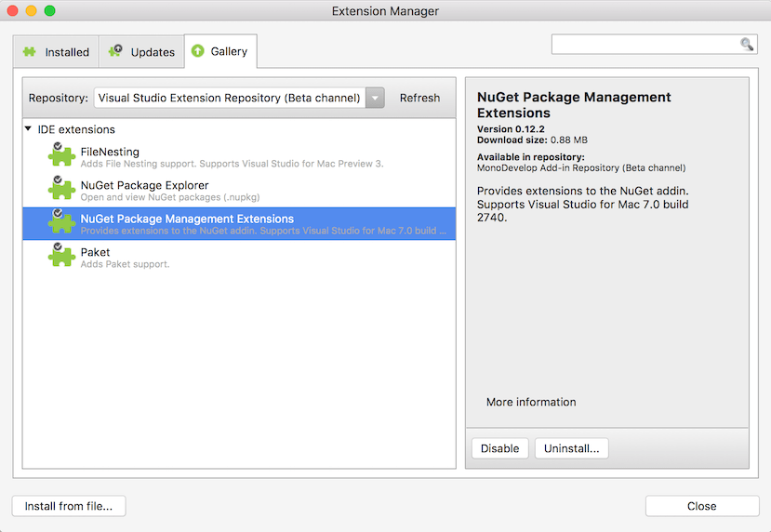This screenshot has width=771, height=532.
Task: Select NuGet Package Management Extensions row
Action: (239, 224)
